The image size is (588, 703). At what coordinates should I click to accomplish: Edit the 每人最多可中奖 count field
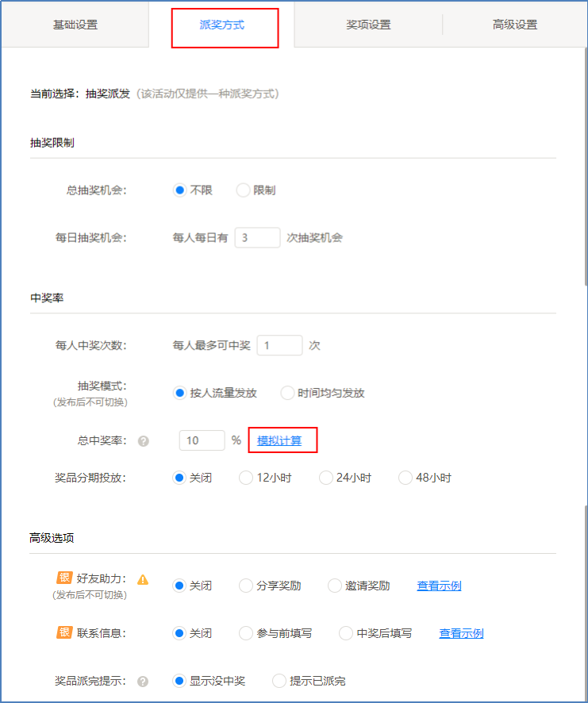pyautogui.click(x=280, y=345)
